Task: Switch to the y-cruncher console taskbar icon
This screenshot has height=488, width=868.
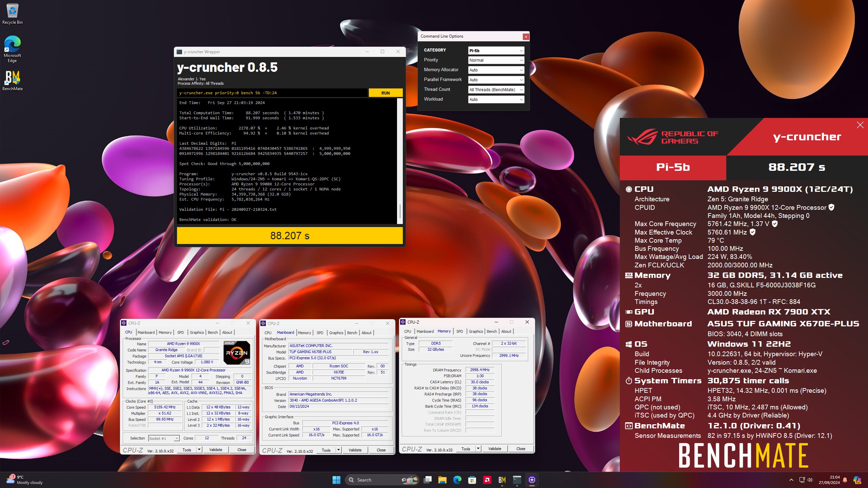Action: (x=517, y=480)
